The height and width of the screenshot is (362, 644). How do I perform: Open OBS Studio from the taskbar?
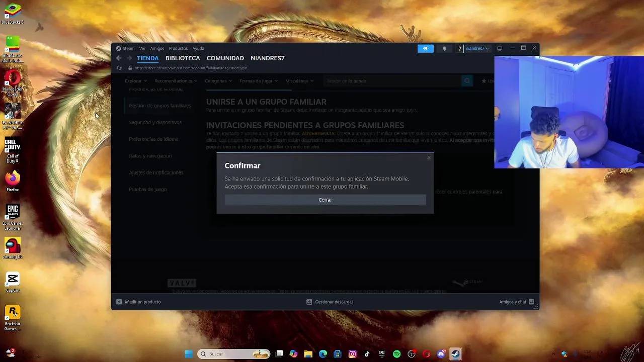pos(412,354)
